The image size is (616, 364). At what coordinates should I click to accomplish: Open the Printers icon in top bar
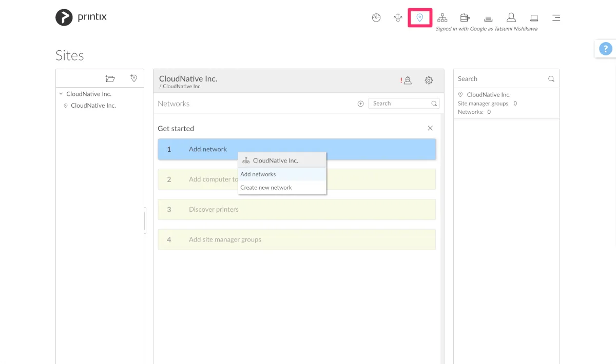coord(488,18)
